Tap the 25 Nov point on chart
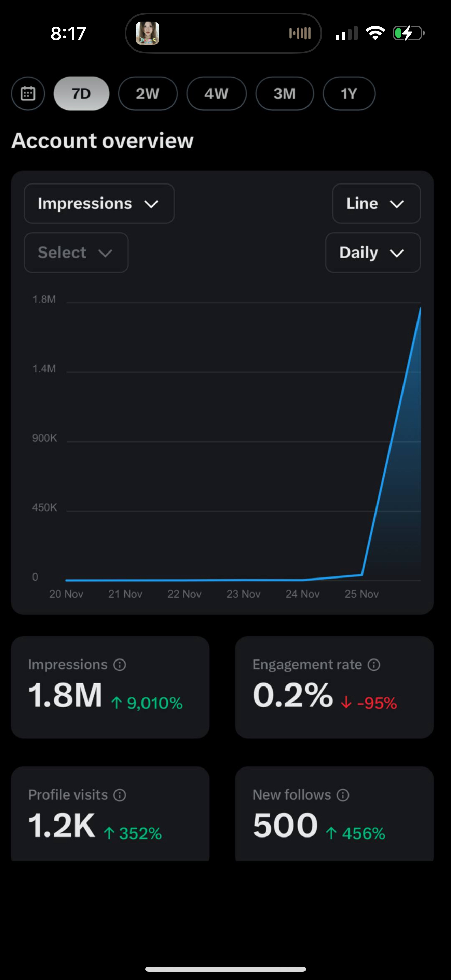This screenshot has width=451, height=980. [x=361, y=574]
